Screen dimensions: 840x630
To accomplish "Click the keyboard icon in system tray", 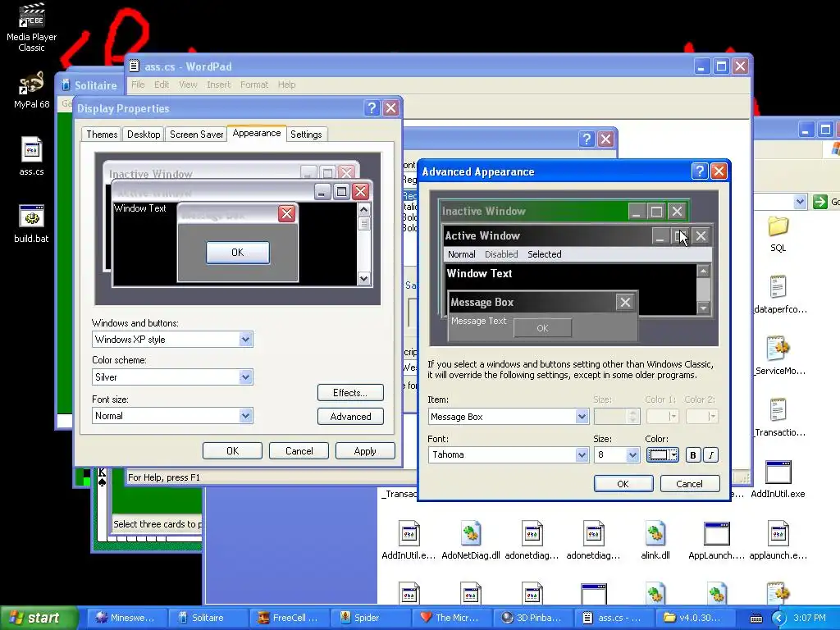I will (756, 619).
